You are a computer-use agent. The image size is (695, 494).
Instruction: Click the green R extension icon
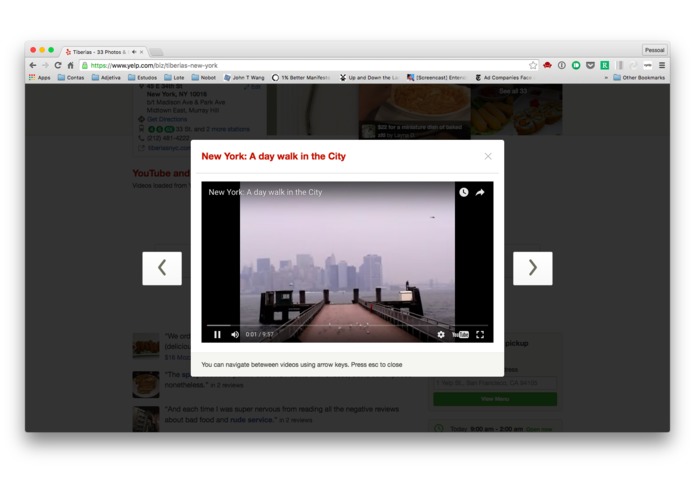[x=605, y=65]
